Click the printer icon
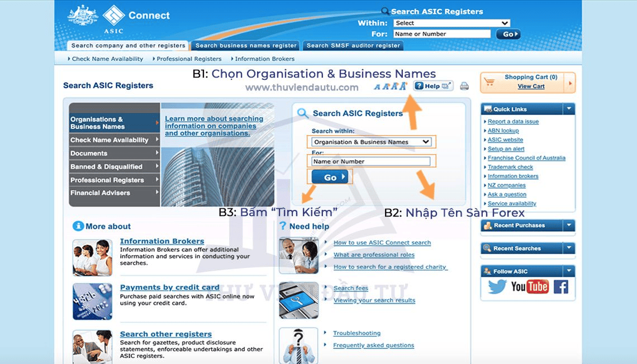This screenshot has height=364, width=637. (x=464, y=86)
